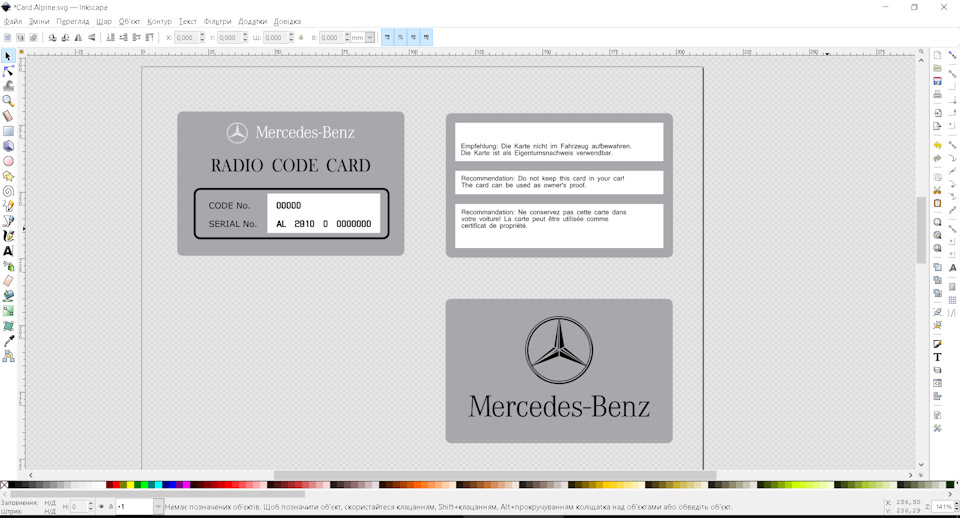Select the Star polygon tool
The width and height of the screenshot is (960, 518).
pyautogui.click(x=8, y=176)
